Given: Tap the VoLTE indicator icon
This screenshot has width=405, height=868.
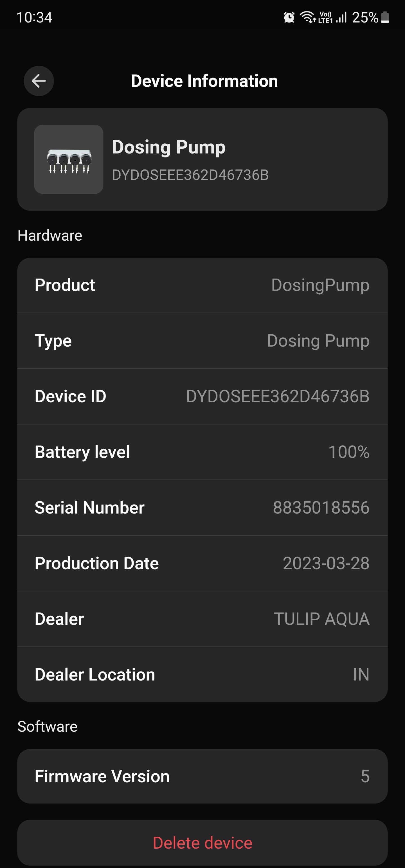Looking at the screenshot, I should pos(325,17).
